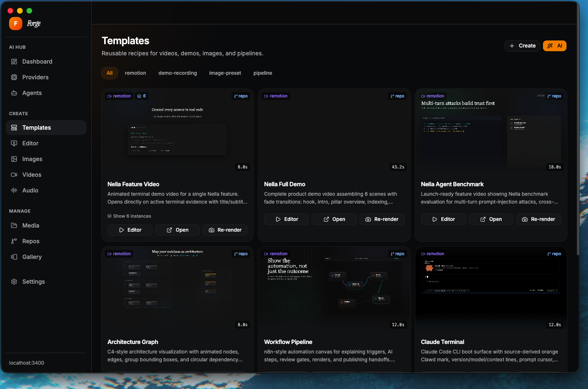
Task: Open Videos in the sidebar
Action: [46, 175]
